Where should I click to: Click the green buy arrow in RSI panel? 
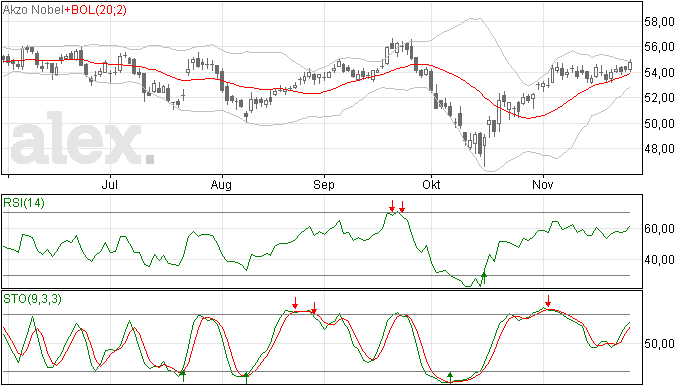pos(484,278)
